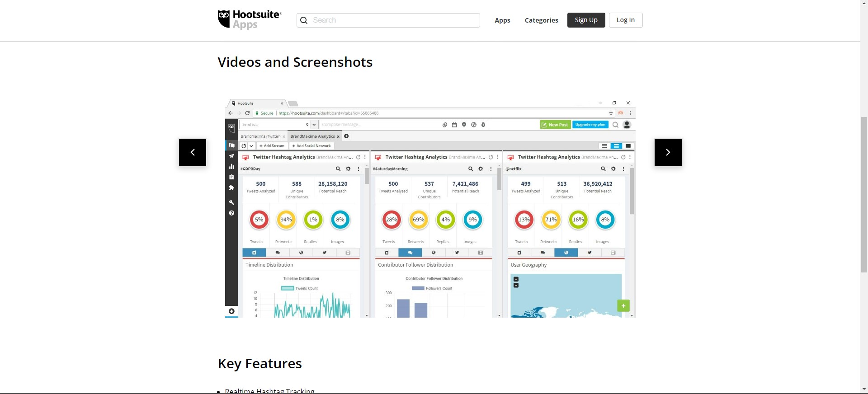Switch to the BrandMaxima Analytics tab
This screenshot has width=868, height=394.
coord(315,136)
